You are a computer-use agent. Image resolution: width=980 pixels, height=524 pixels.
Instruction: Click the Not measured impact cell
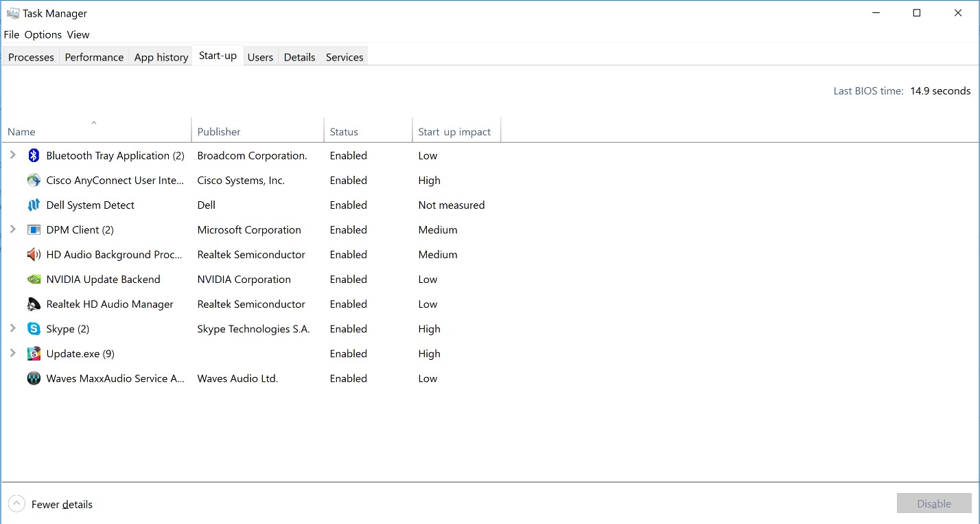click(452, 205)
